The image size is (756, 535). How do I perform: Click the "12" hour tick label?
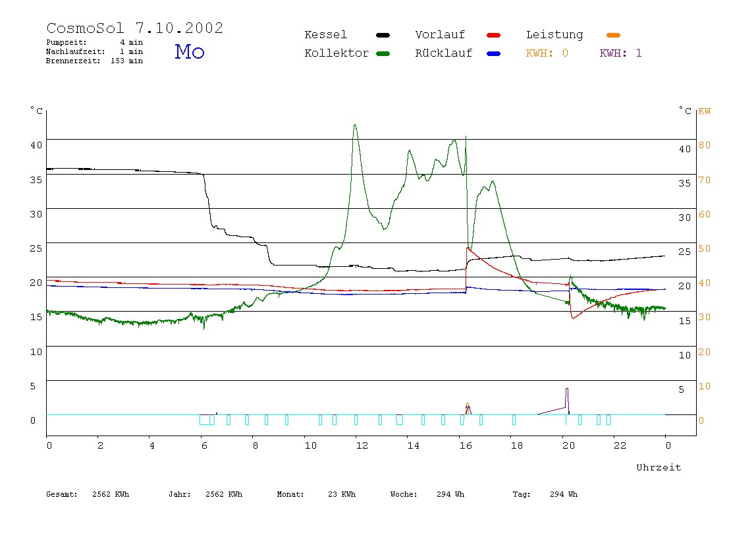tap(362, 446)
